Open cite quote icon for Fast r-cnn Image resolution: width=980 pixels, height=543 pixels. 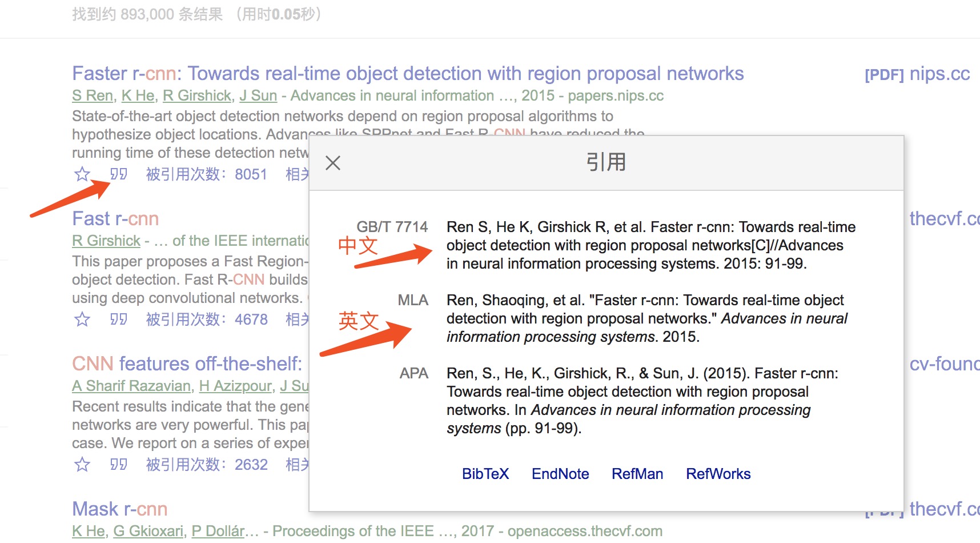119,319
